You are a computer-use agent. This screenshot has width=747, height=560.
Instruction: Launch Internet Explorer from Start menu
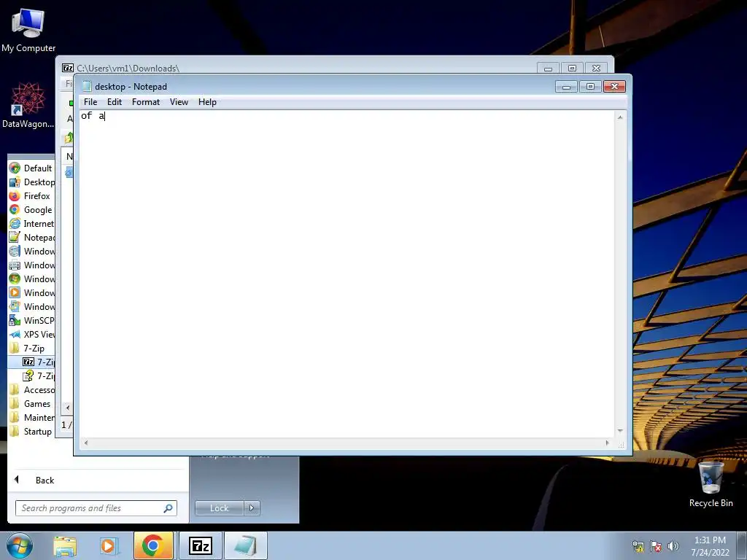tap(31, 223)
